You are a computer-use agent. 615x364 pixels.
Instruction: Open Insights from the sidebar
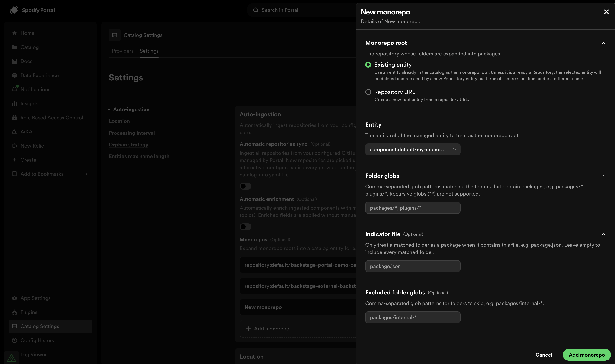click(50, 103)
